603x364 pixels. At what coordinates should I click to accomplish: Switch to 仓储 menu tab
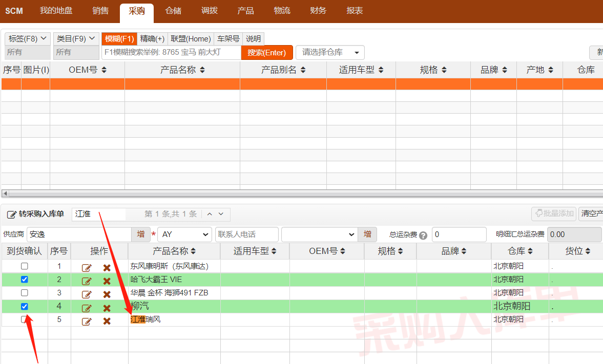point(173,11)
